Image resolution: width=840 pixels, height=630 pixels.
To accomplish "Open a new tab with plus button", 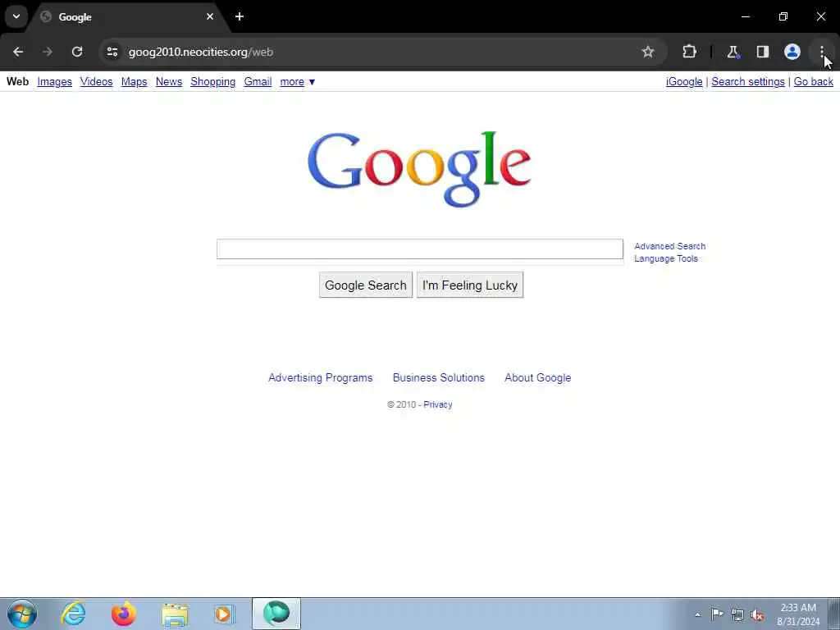I will 240,16.
